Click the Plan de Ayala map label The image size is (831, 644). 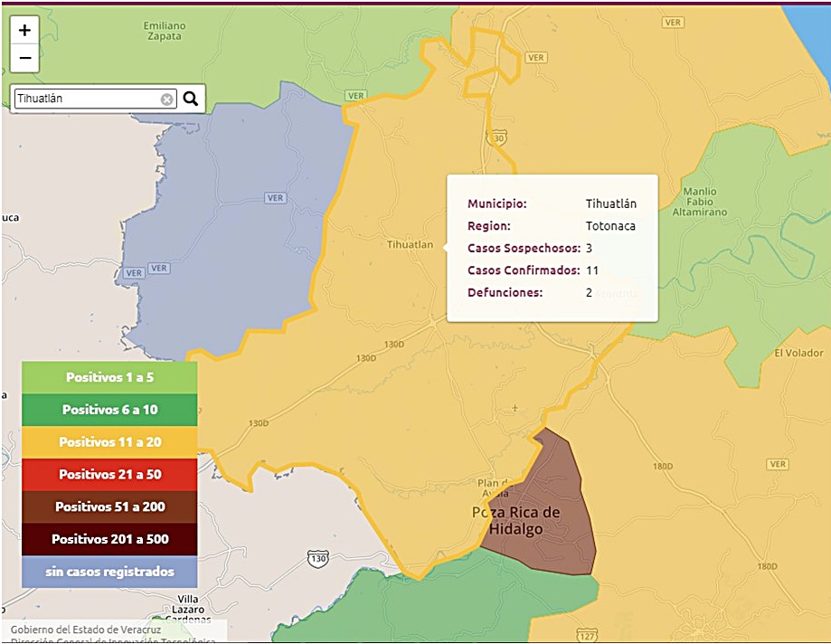tap(494, 488)
